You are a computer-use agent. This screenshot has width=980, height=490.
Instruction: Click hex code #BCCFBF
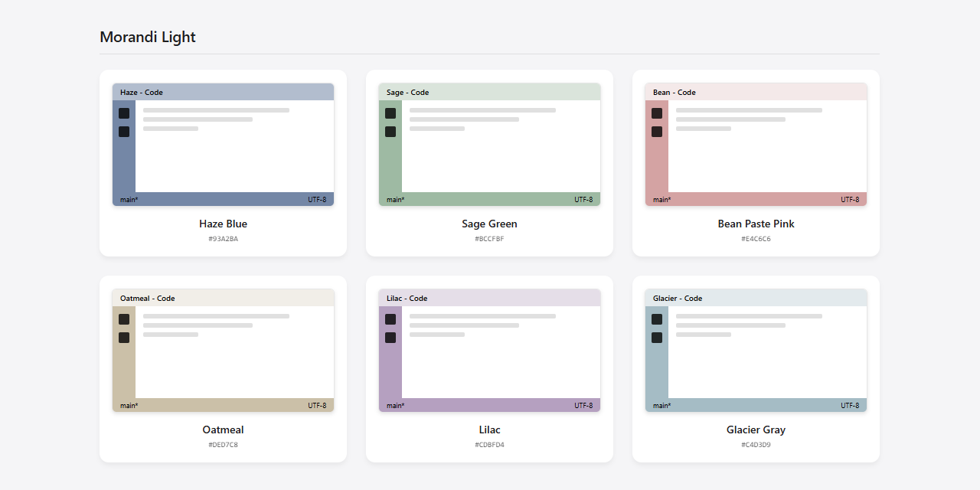coord(489,239)
